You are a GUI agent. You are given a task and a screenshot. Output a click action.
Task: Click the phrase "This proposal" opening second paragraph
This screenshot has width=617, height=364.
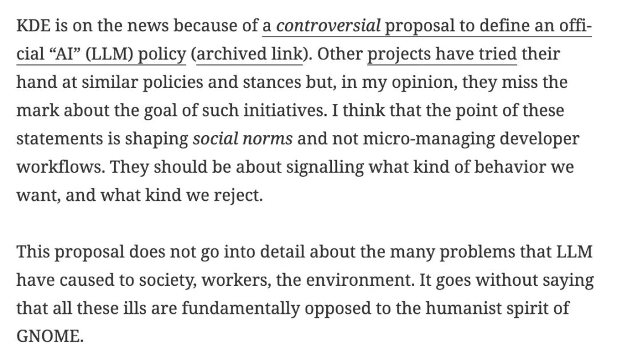click(70, 252)
